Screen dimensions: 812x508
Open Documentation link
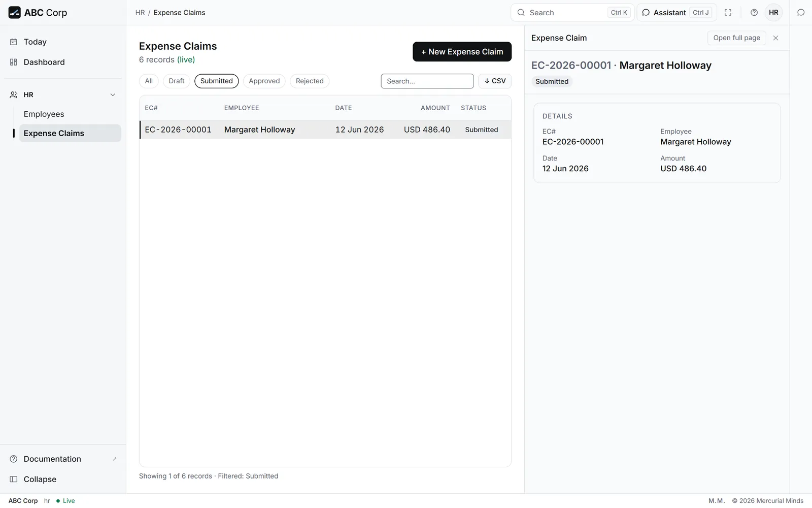(x=63, y=459)
